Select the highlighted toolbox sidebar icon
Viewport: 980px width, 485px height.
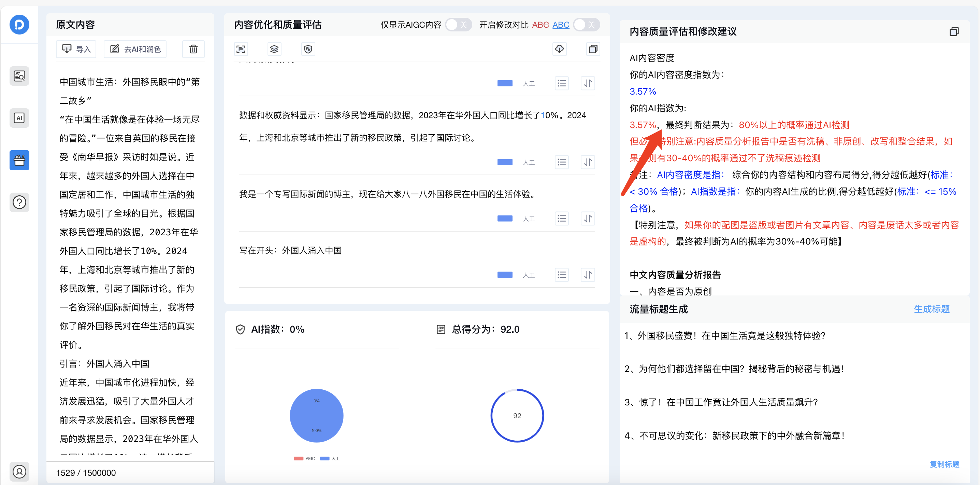(x=19, y=160)
